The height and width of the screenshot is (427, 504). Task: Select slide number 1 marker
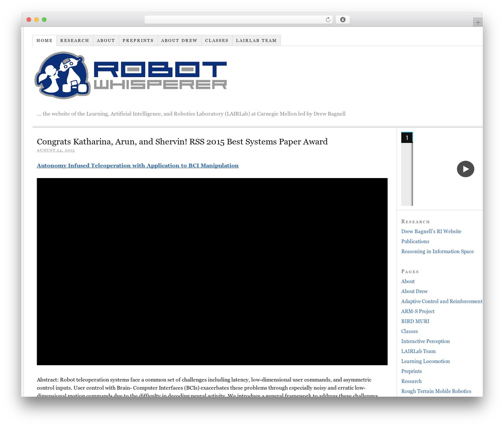point(407,137)
